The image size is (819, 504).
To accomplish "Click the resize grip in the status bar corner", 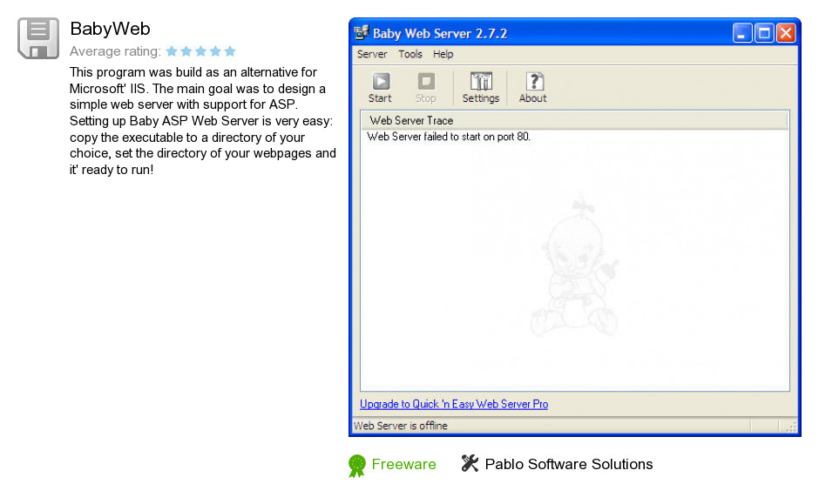I will [x=792, y=427].
